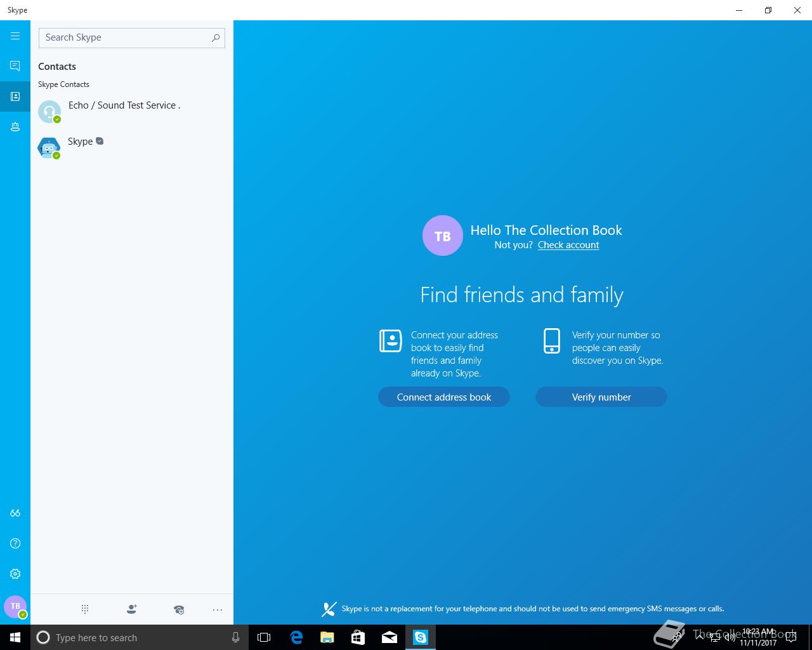Click the Skype taskbar icon
Image resolution: width=812 pixels, height=650 pixels.
tap(421, 637)
